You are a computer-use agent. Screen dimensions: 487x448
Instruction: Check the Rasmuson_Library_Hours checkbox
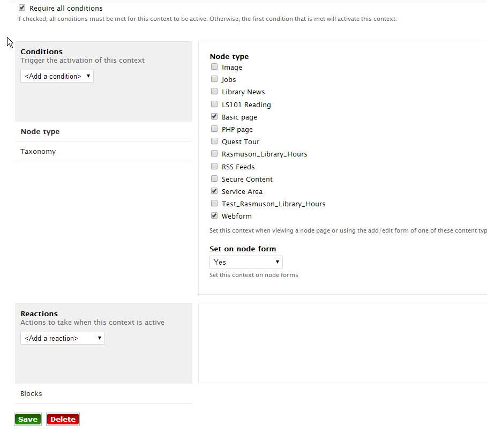click(214, 153)
